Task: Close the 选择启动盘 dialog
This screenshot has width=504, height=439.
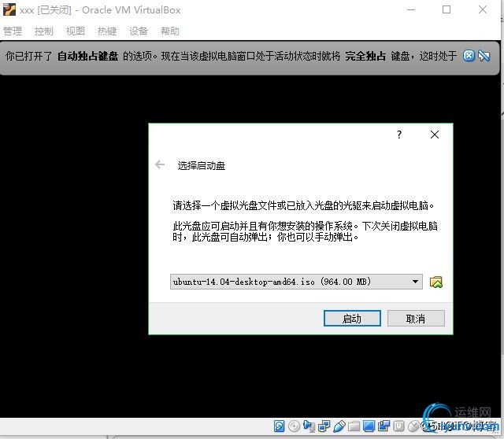Action: (x=435, y=135)
